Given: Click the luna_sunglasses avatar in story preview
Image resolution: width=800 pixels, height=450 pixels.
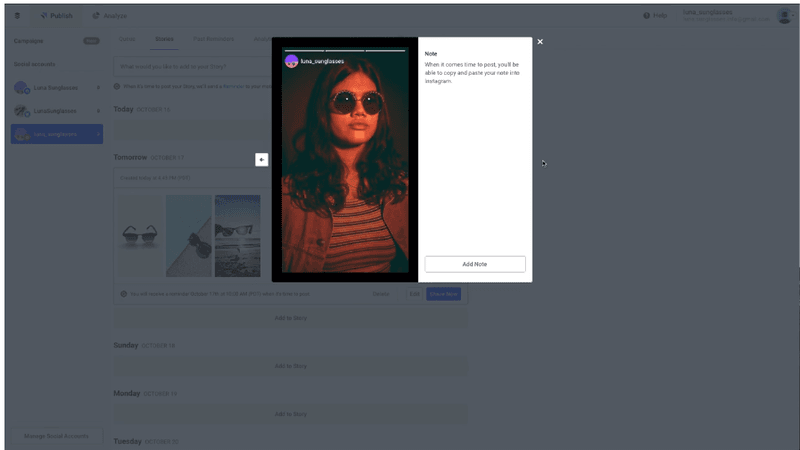Looking at the screenshot, I should point(291,61).
